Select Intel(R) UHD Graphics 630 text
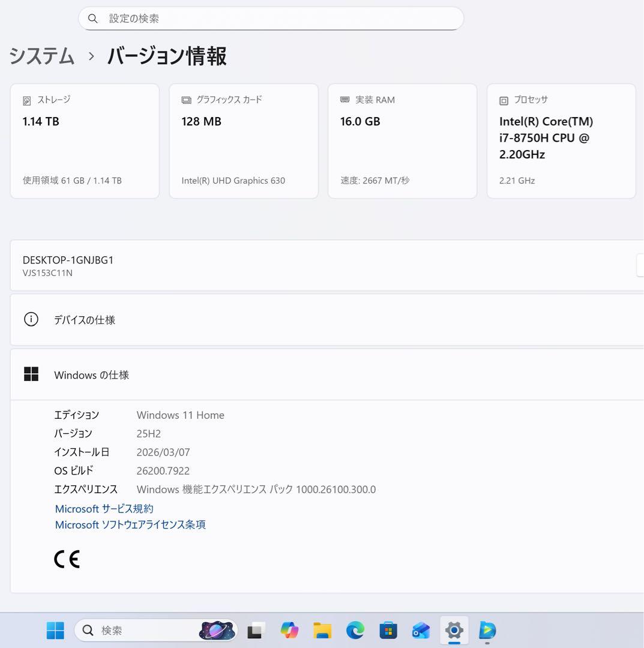 [233, 181]
